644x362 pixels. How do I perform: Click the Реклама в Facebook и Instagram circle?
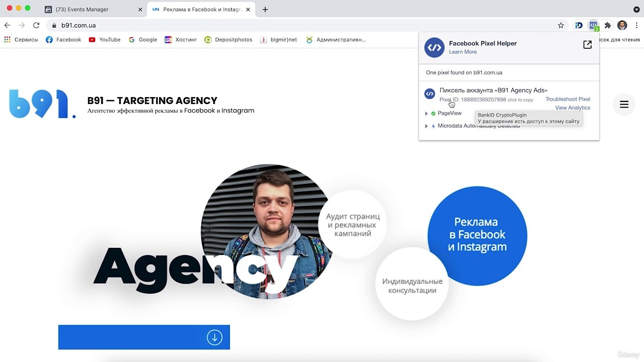click(477, 236)
